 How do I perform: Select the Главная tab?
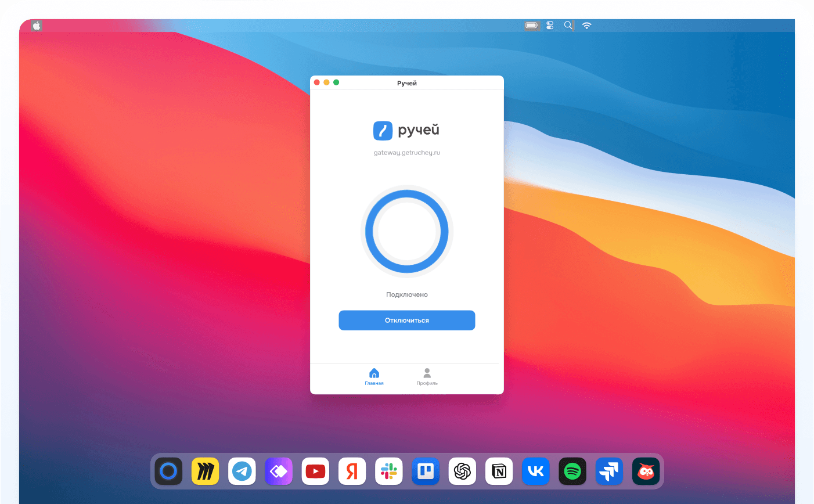(x=374, y=376)
